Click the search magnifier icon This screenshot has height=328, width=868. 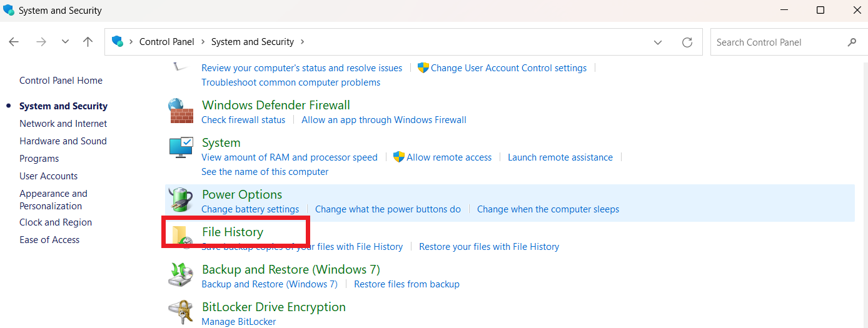[852, 42]
